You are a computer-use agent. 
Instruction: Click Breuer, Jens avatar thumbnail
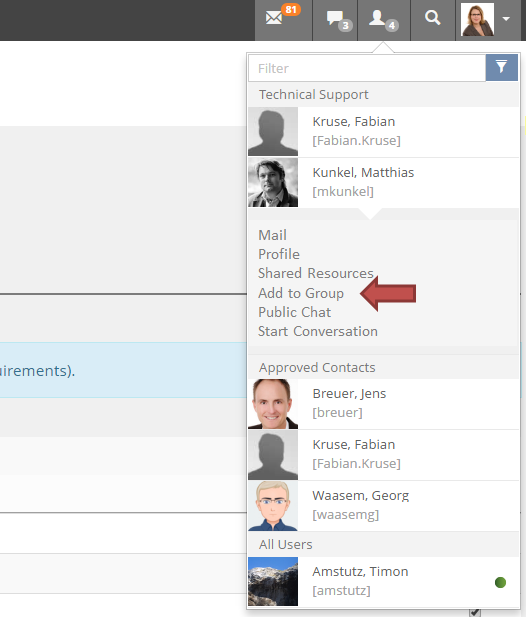273,404
